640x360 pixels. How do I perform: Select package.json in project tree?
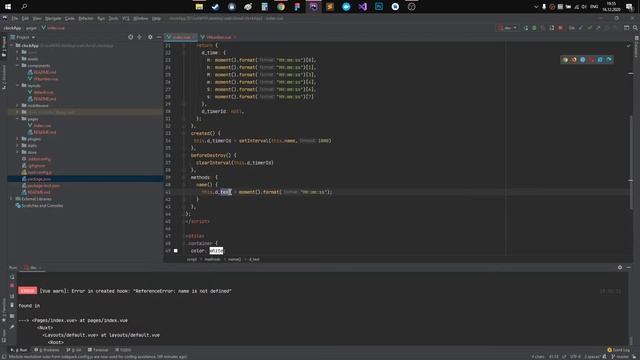[x=85, y=179]
